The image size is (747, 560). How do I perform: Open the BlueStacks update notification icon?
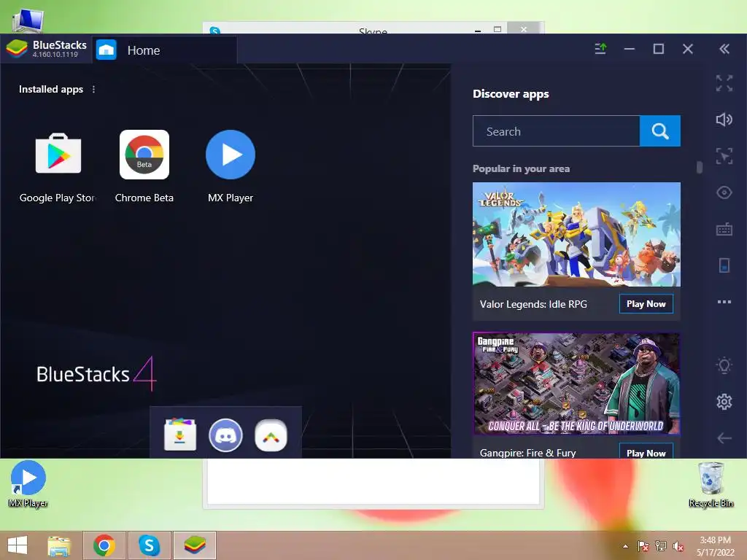point(600,49)
